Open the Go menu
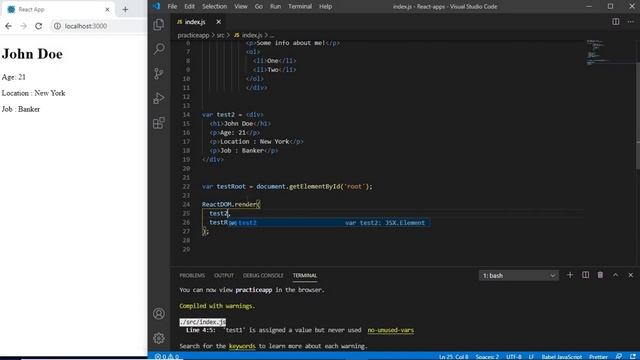The width and height of the screenshot is (640, 360). tap(259, 7)
